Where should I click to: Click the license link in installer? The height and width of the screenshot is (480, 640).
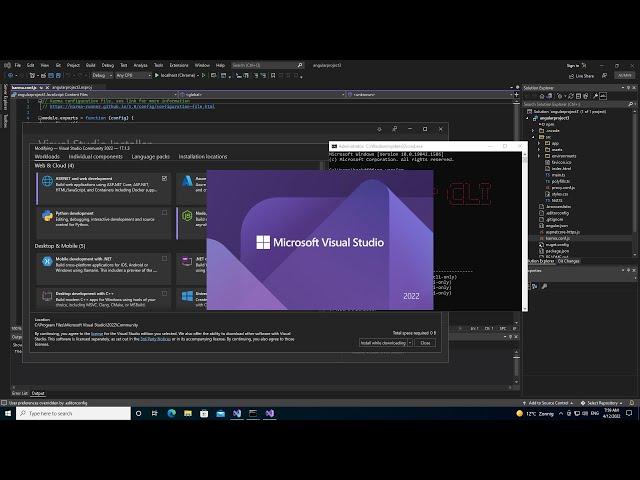coord(97,334)
